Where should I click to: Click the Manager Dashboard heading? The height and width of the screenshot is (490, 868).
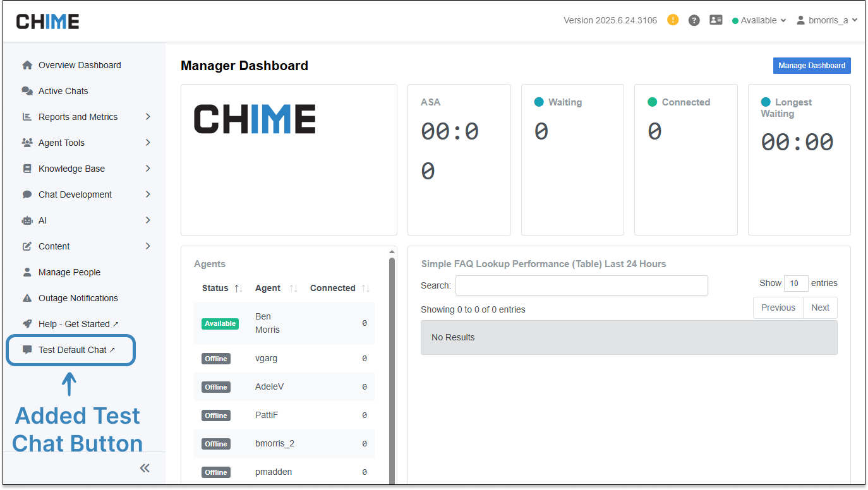click(244, 66)
